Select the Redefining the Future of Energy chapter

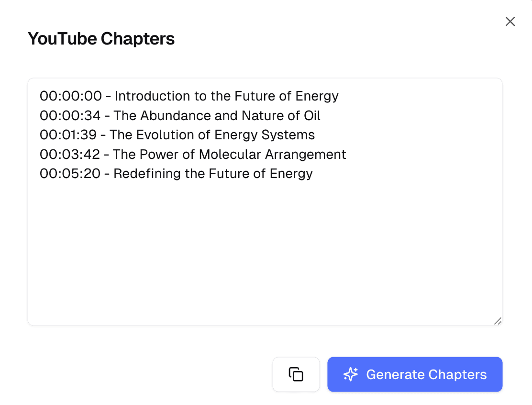pos(176,173)
